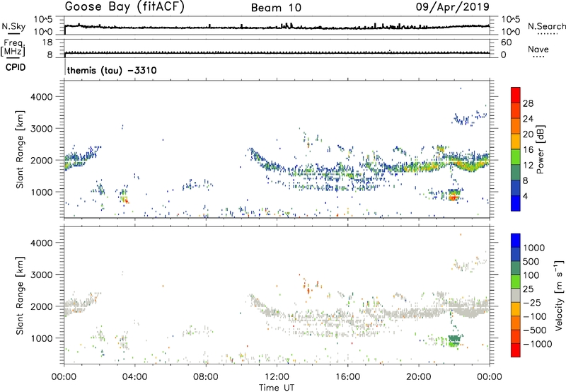
Task: Click the 'Time UT' axis title
Action: [x=277, y=388]
